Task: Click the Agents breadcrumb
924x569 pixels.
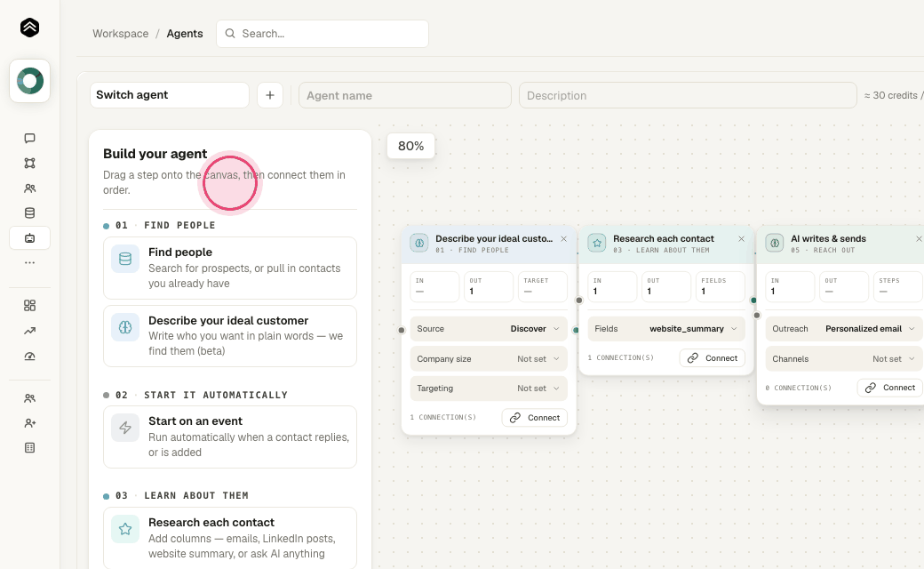Action: click(185, 34)
